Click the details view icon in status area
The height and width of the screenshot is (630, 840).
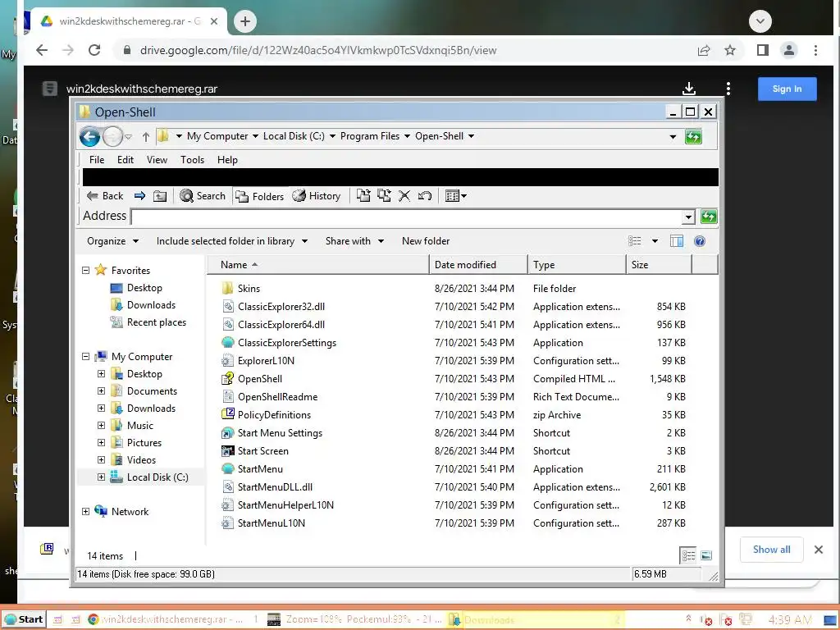[688, 555]
